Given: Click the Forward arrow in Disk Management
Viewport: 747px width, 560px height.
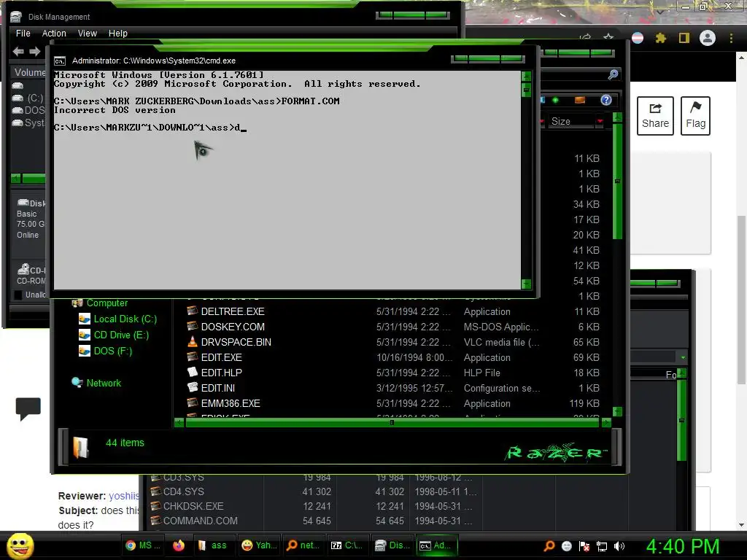Looking at the screenshot, I should tap(35, 51).
